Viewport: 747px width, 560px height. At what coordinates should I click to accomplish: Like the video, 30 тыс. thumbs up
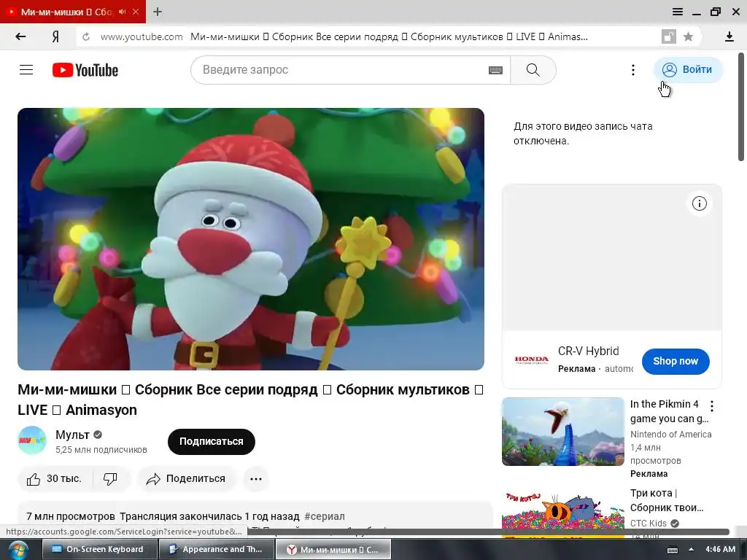pos(54,478)
